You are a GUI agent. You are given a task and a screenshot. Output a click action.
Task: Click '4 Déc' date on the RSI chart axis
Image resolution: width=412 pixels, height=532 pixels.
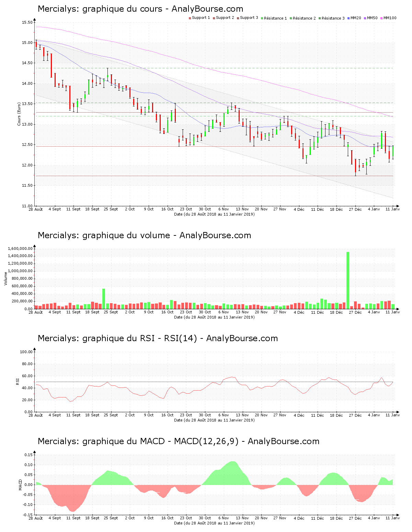pos(299,415)
